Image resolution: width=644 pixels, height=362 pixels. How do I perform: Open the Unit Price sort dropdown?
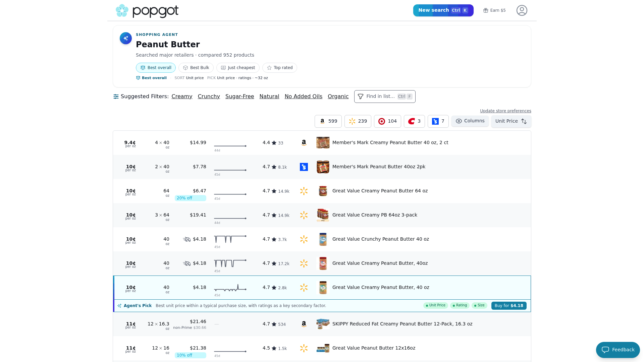[x=511, y=121]
